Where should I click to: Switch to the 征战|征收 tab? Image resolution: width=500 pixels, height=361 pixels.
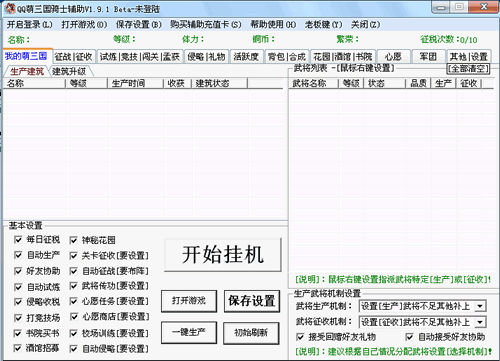[74, 57]
